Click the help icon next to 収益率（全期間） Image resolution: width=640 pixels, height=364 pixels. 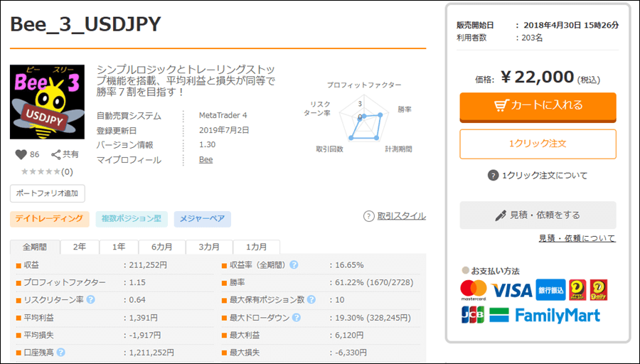pos(294,265)
